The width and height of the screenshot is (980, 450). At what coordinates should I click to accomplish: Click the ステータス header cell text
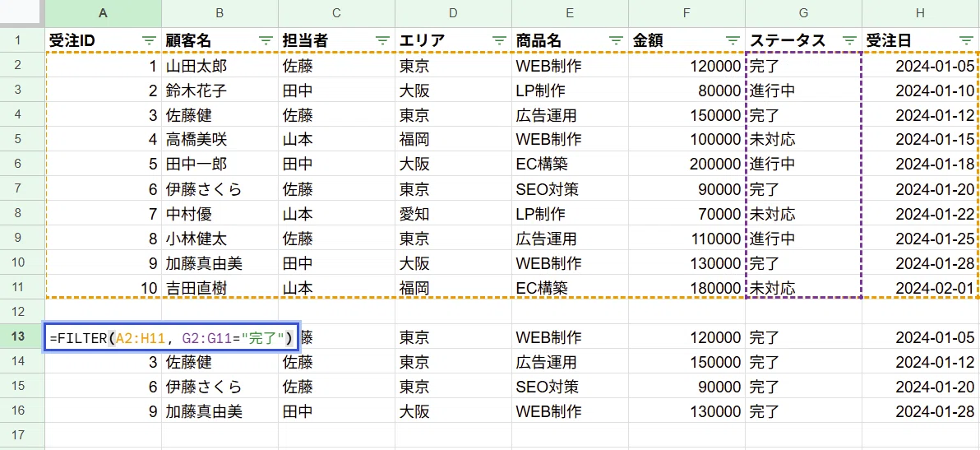[788, 40]
